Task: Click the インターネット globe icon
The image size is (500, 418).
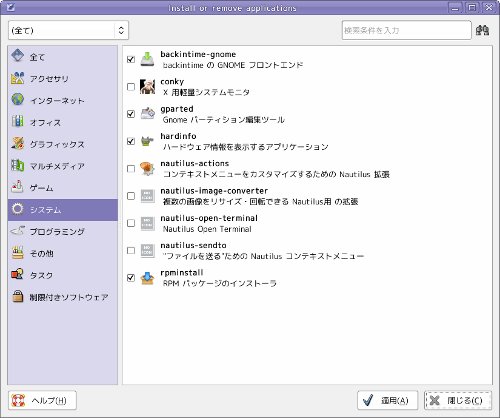Action: [x=17, y=100]
